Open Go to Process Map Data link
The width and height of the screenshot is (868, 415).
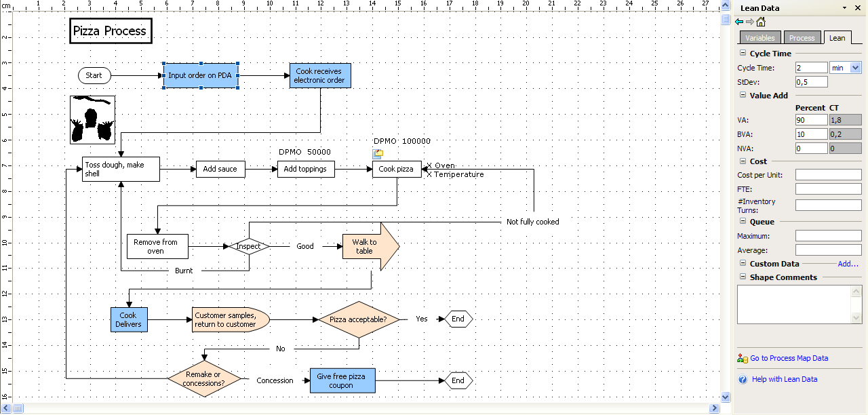(789, 359)
